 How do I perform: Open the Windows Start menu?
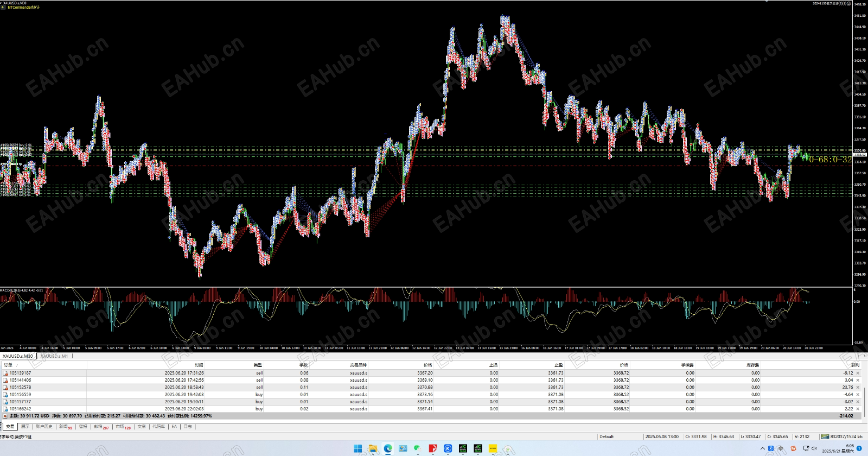coord(358,448)
